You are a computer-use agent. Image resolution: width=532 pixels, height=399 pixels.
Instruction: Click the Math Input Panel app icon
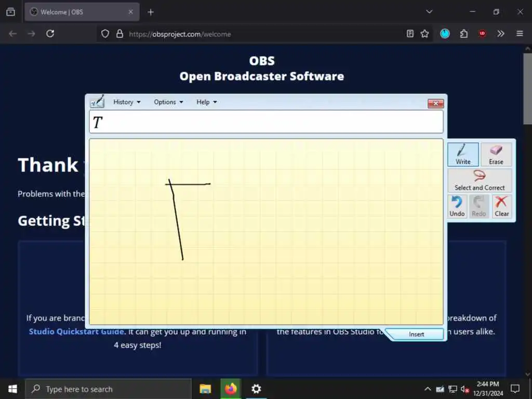97,101
